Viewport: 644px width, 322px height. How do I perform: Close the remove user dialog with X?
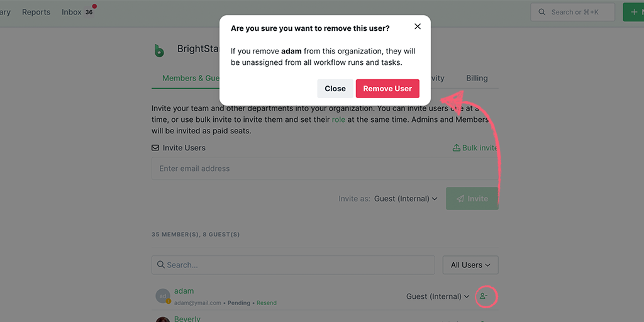(x=418, y=26)
